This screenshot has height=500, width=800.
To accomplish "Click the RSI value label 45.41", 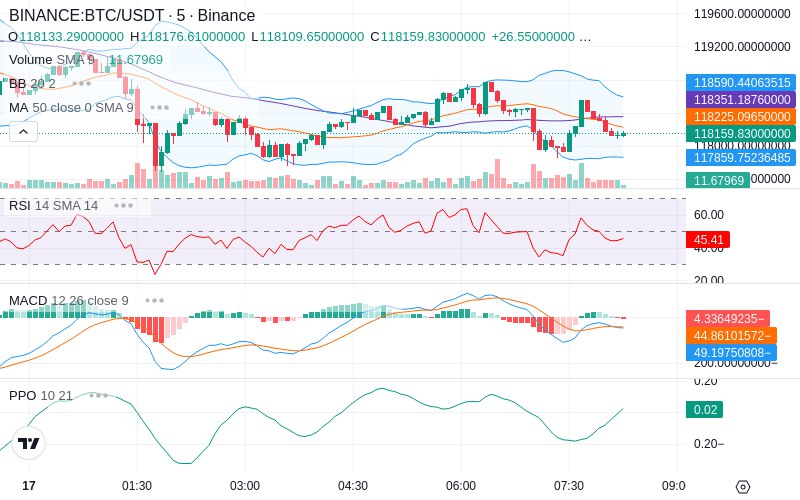I will point(708,239).
